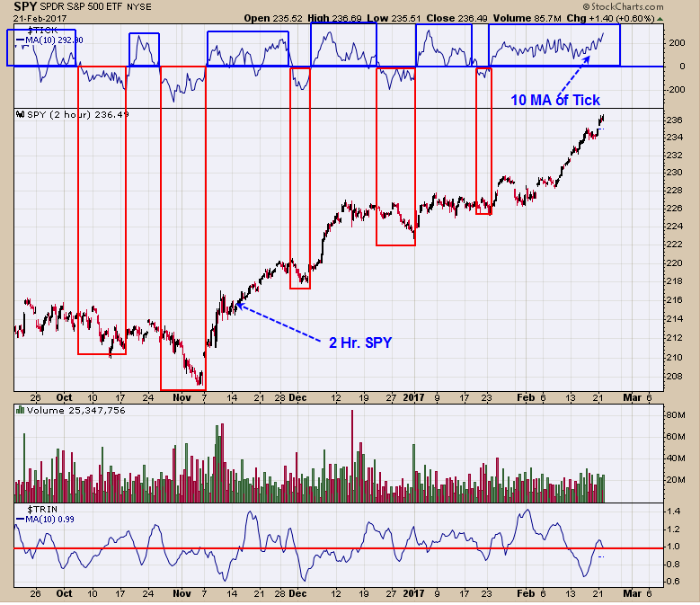
Task: Click the 200 label on the $TICK axis
Action: pyautogui.click(x=677, y=43)
